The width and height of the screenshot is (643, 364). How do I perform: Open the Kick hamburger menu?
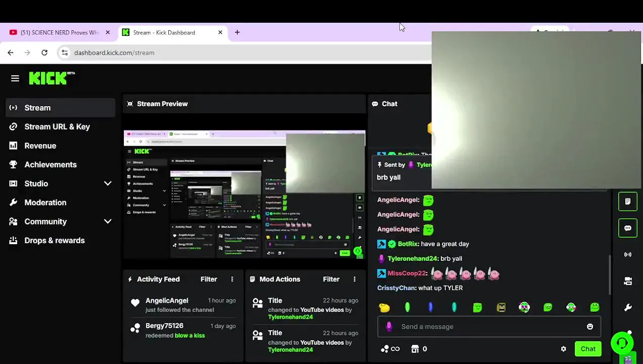tap(15, 78)
